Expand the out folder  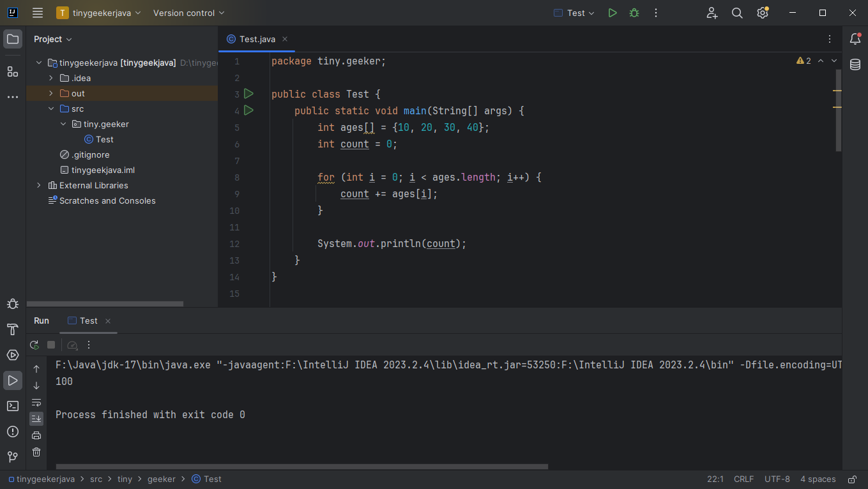(x=51, y=93)
